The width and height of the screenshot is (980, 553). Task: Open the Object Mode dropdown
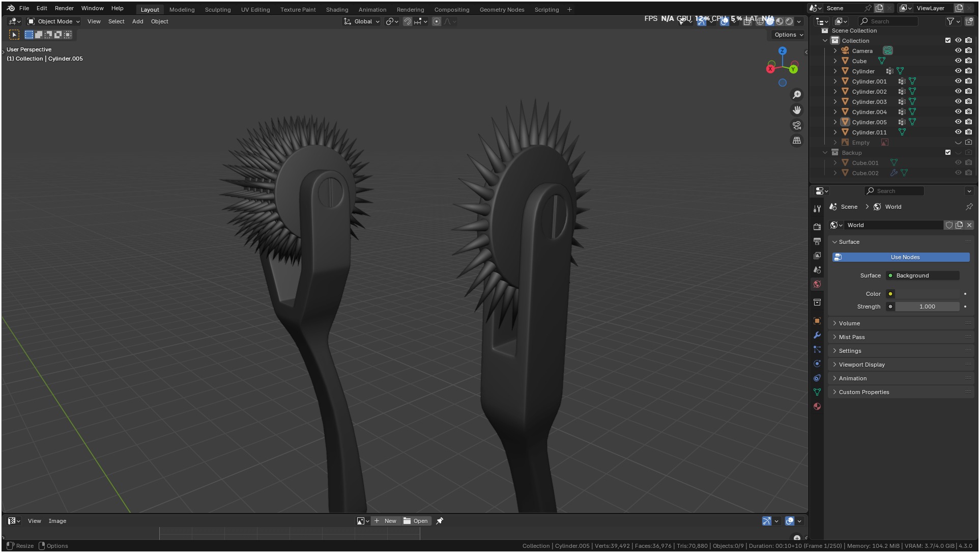click(x=54, y=21)
